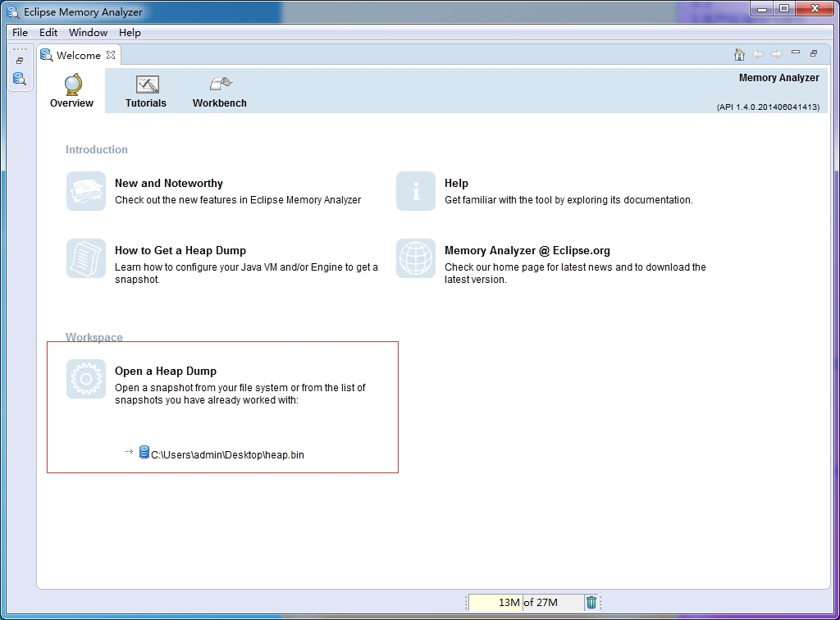Switch to the Tutorials label
Viewport: 840px width, 620px height.
pos(146,103)
